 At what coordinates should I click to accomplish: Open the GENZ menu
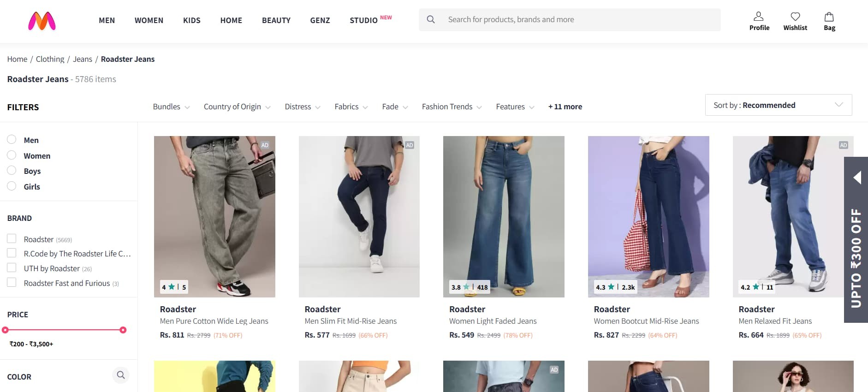pyautogui.click(x=320, y=20)
